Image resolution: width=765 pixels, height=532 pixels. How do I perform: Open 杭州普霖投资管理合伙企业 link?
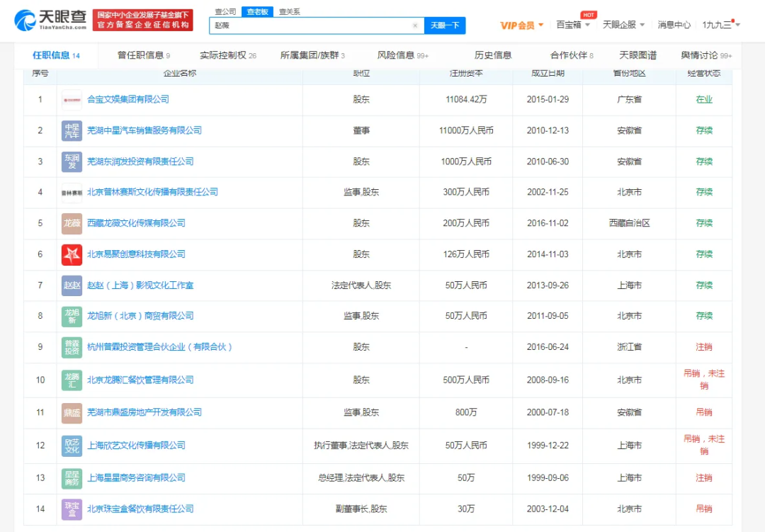click(x=160, y=347)
